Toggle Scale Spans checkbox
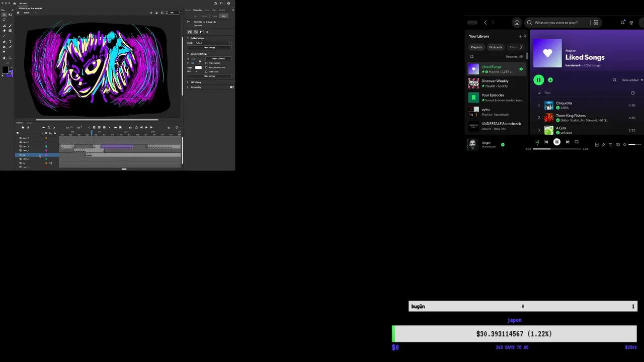The image size is (644, 362). tap(206, 71)
